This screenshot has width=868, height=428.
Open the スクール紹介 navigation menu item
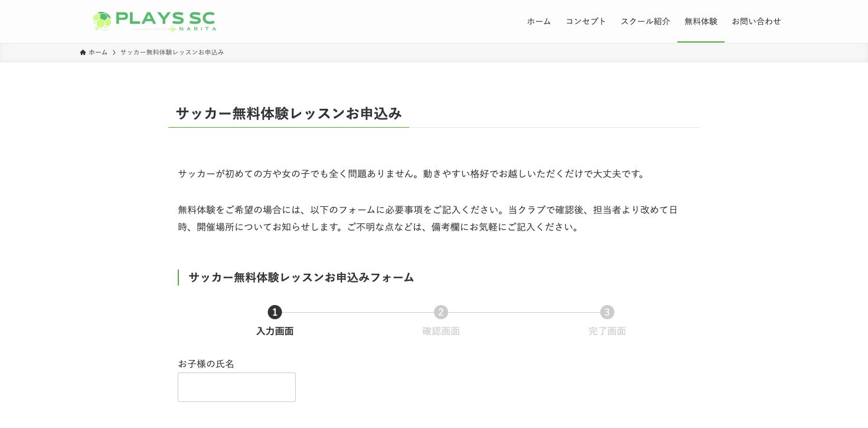pyautogui.click(x=645, y=21)
